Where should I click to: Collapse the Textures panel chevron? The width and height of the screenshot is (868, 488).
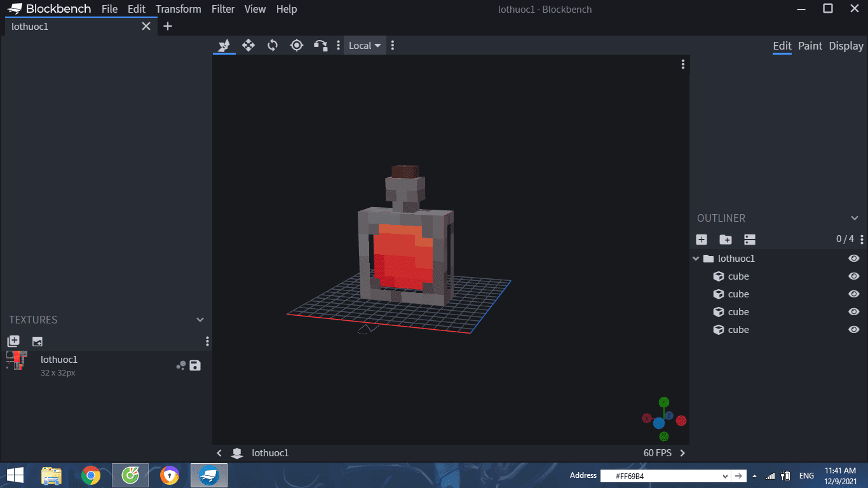pyautogui.click(x=200, y=320)
